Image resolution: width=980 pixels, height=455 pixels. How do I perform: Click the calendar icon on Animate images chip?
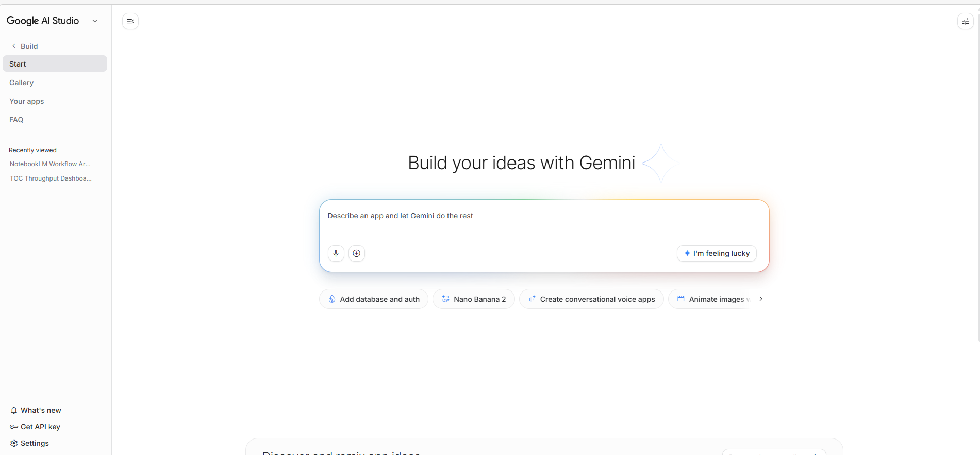(x=680, y=299)
